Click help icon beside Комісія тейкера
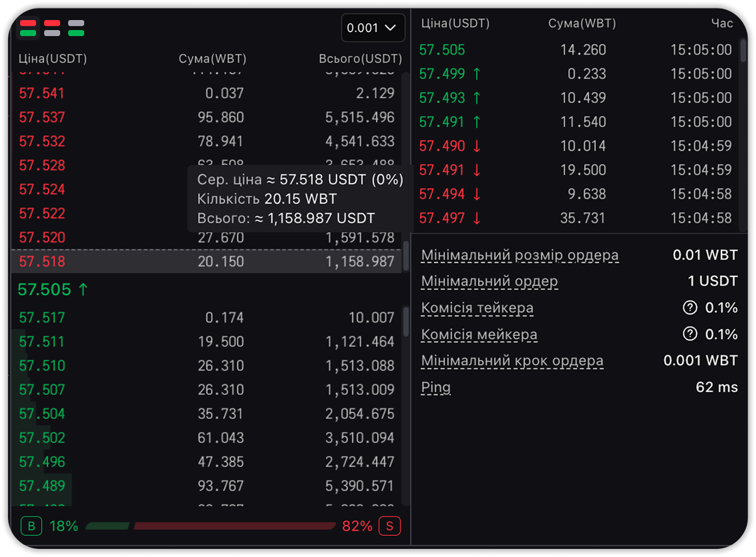756x557 pixels. tap(690, 308)
